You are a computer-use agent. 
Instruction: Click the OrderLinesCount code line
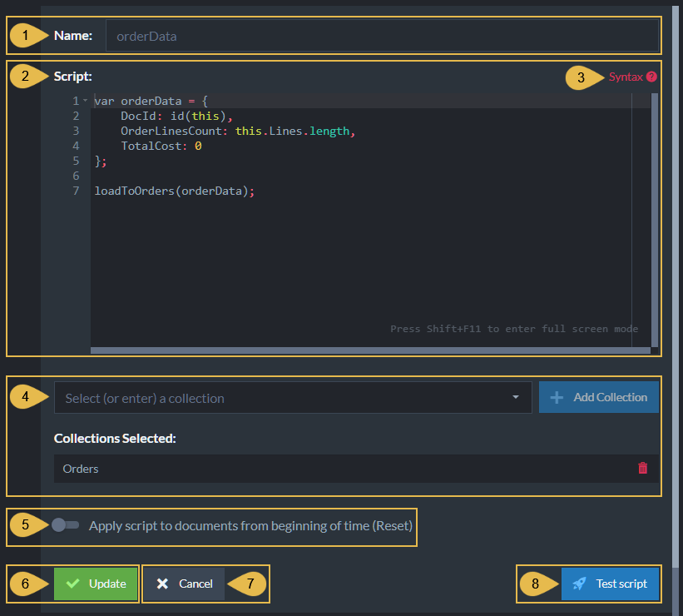[x=238, y=132]
